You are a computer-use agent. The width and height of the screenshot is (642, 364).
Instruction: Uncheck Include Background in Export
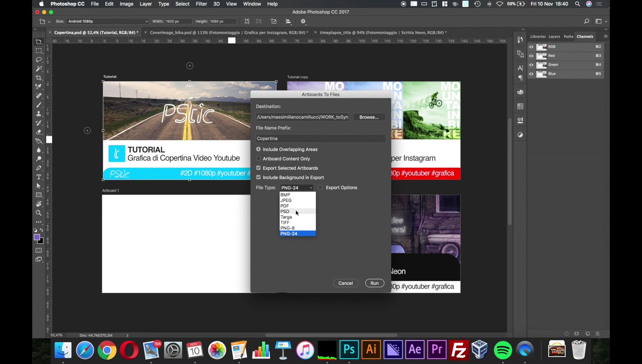click(x=258, y=177)
